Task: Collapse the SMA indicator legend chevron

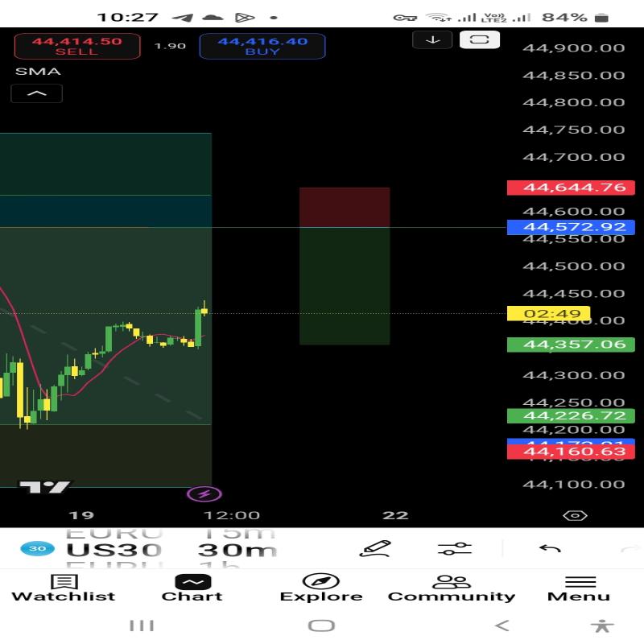Action: (x=37, y=93)
